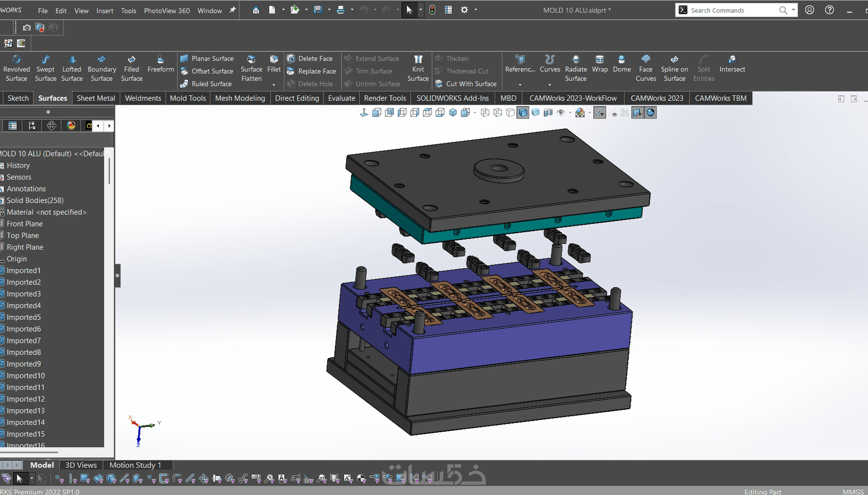Open the DisplayManager appearance ball tab
Screen dimensions: 868x495
71,126
